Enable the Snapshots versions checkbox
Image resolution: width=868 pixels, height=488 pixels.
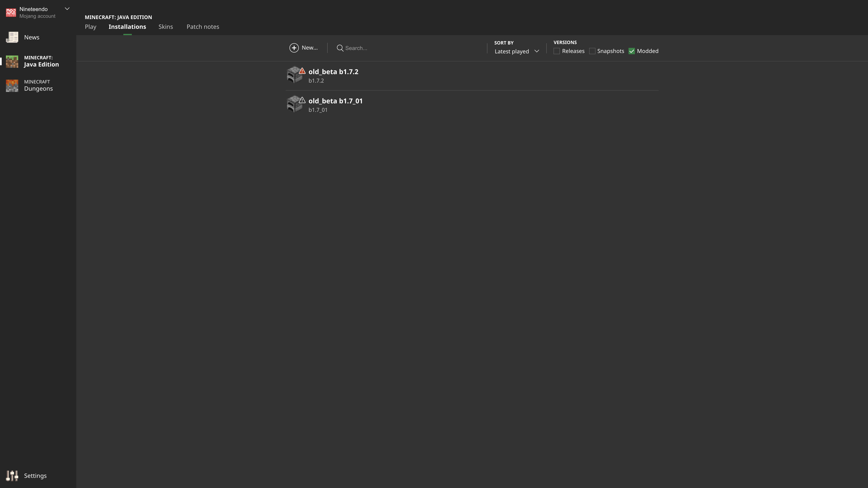pos(592,51)
